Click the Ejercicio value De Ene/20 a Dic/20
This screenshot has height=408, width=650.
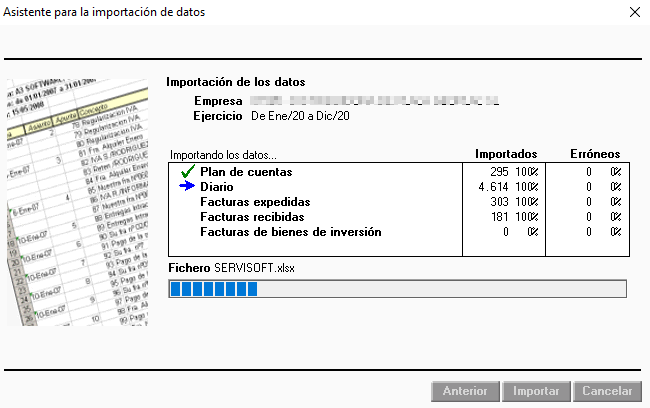300,116
